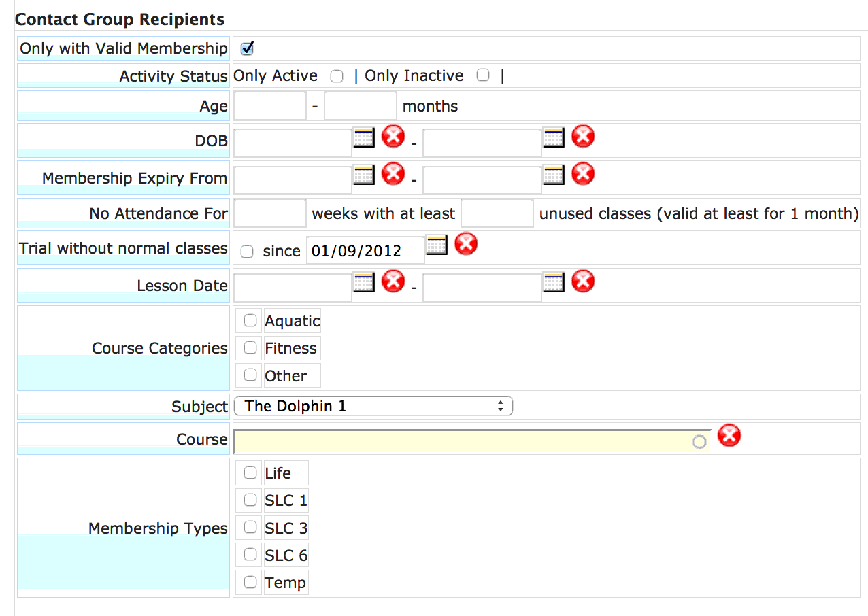868x616 pixels.
Task: Click the Aquatic label
Action: click(293, 320)
